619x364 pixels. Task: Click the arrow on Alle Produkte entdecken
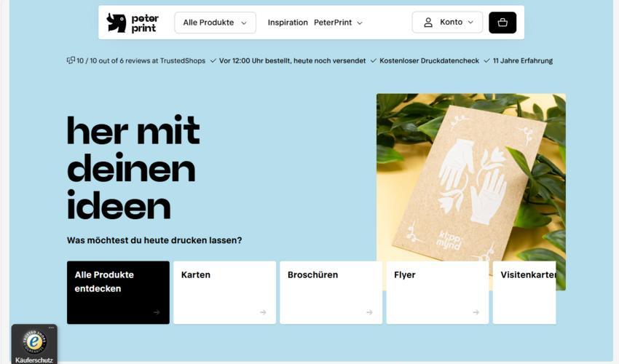[157, 312]
